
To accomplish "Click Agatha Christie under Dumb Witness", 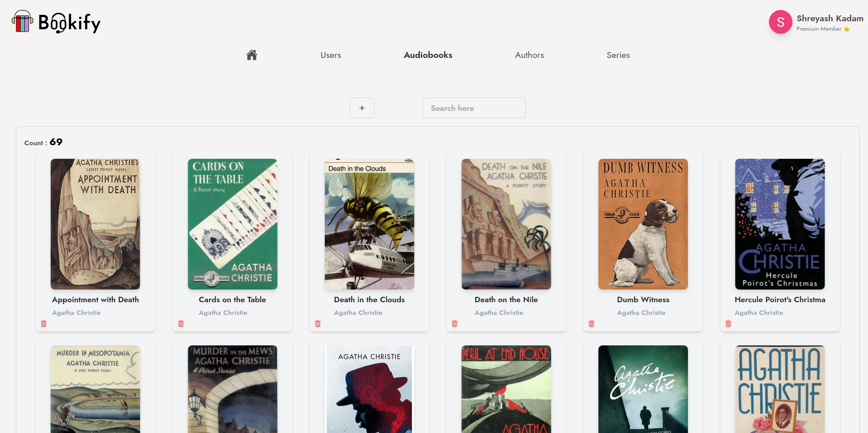I will pos(641,313).
